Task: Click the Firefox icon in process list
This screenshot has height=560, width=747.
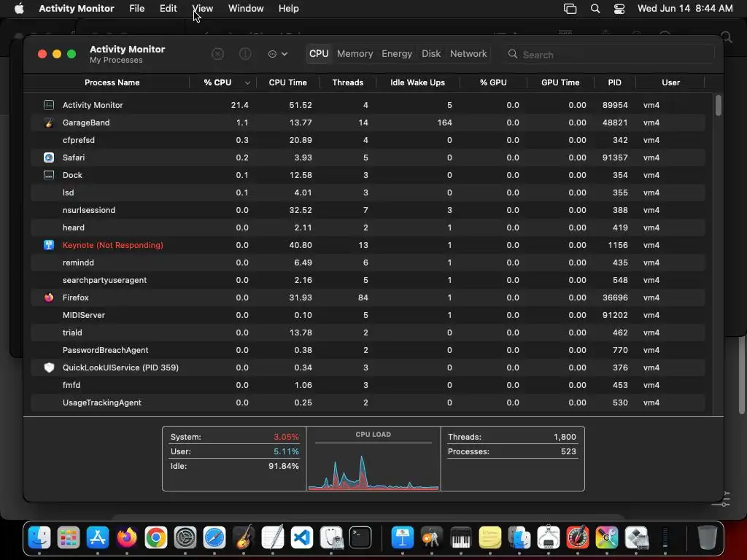Action: 49,297
